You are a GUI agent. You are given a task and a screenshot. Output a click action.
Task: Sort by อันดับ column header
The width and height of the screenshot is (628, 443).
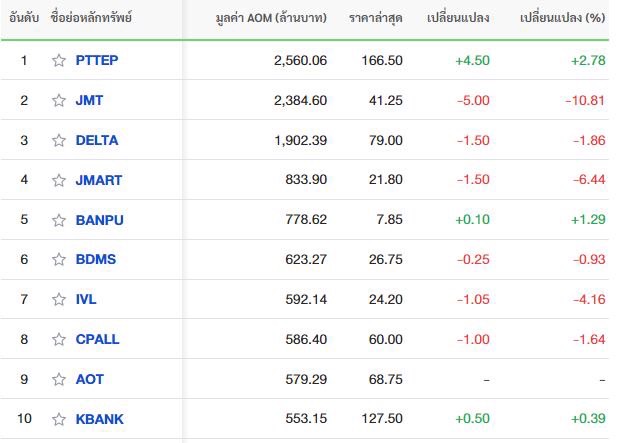pyautogui.click(x=24, y=18)
